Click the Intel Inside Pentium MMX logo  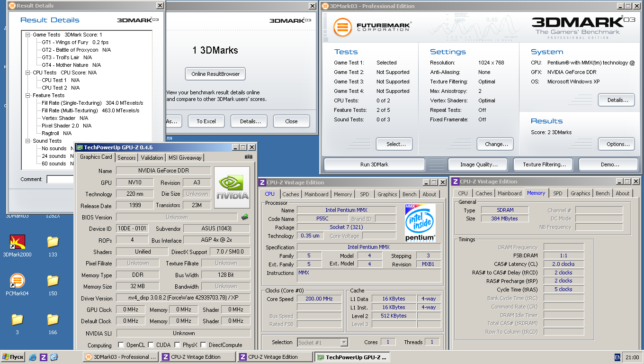[x=420, y=223]
